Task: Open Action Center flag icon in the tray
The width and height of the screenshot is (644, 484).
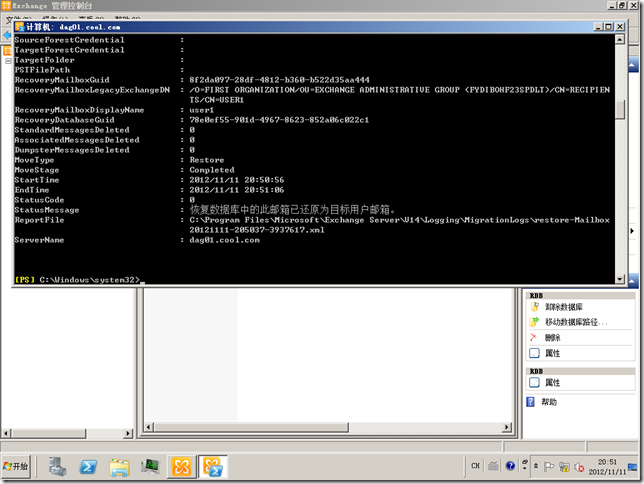Action: tap(549, 466)
